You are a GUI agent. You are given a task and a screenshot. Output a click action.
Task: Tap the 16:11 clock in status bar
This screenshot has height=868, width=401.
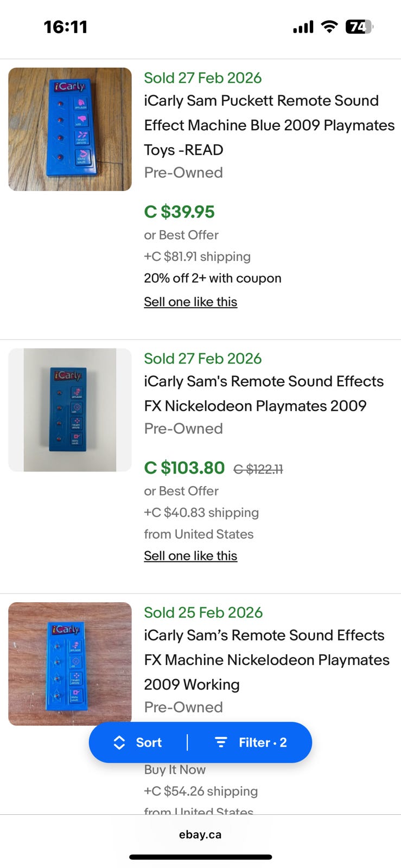point(66,27)
